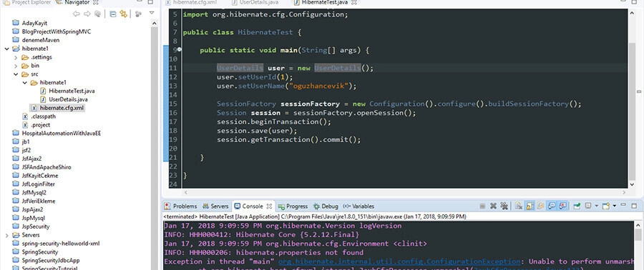Click Remove All Terminated Launches icon

(504, 206)
